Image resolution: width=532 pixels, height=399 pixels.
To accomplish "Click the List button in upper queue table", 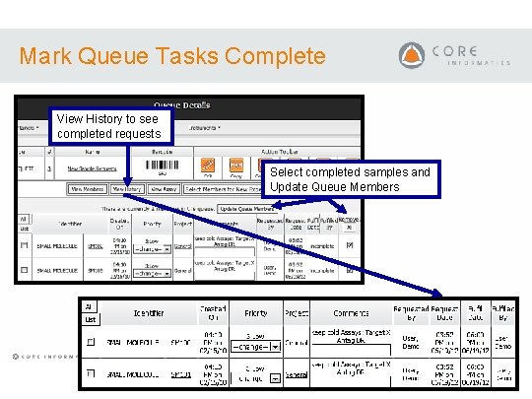I will point(24,229).
